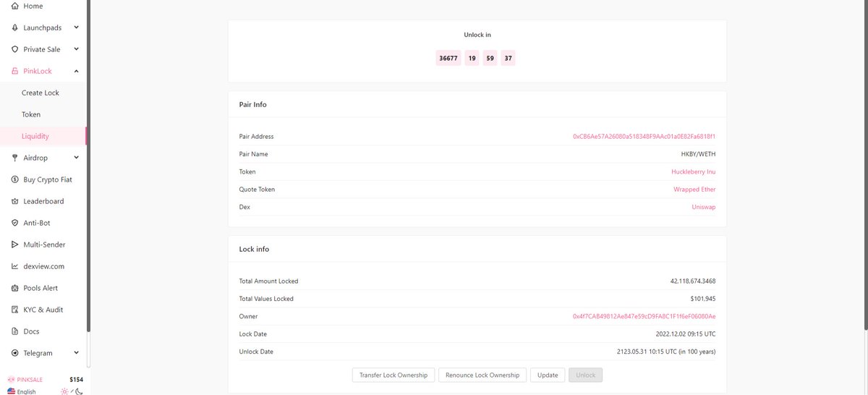This screenshot has height=395, width=868.
Task: Click the 42,118,674.3468 locked amount
Action: [x=693, y=281]
